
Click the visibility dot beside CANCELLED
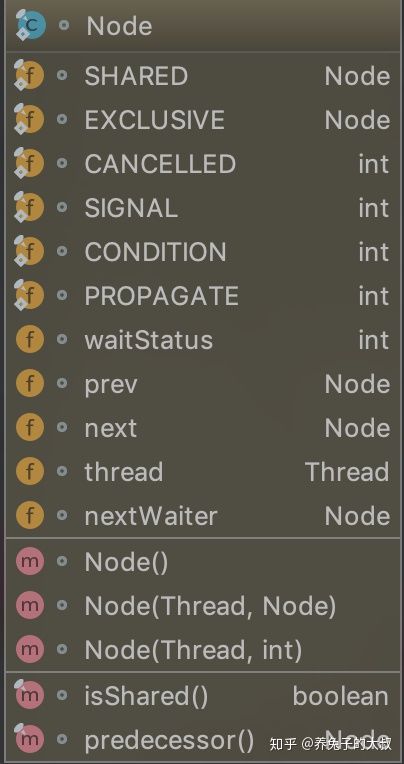(x=62, y=163)
